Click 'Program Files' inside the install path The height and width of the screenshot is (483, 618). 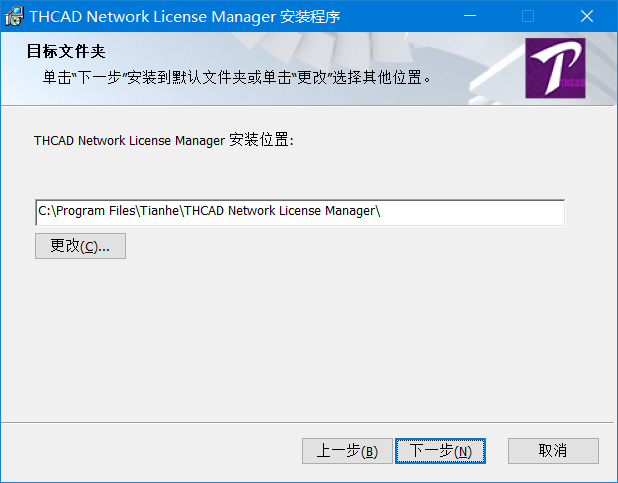pos(96,211)
